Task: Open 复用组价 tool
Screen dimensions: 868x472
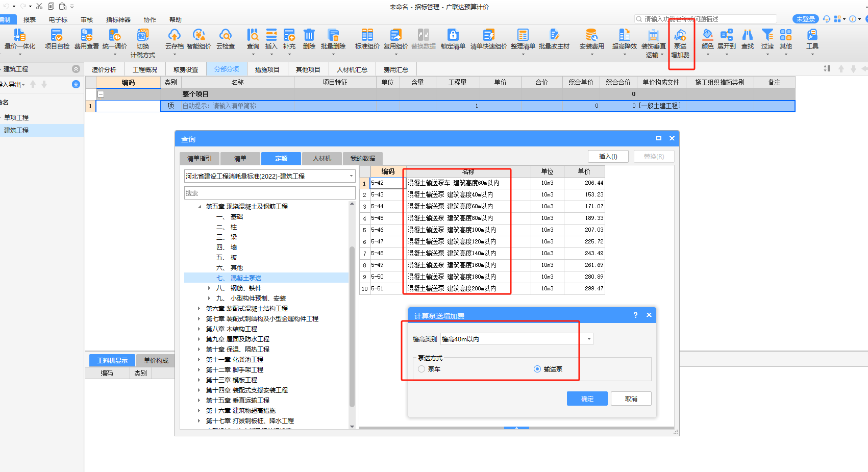Action: coord(396,40)
